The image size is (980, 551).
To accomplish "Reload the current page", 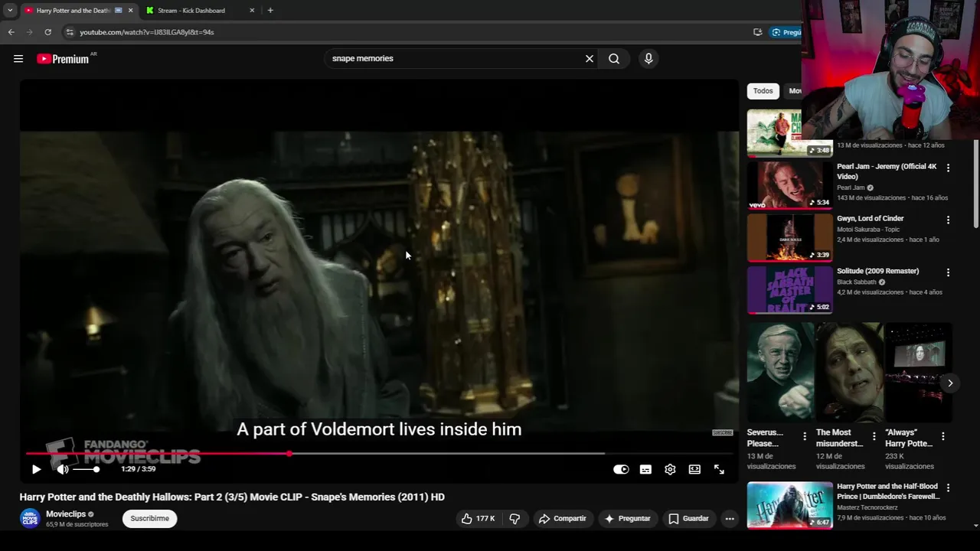I will (47, 32).
